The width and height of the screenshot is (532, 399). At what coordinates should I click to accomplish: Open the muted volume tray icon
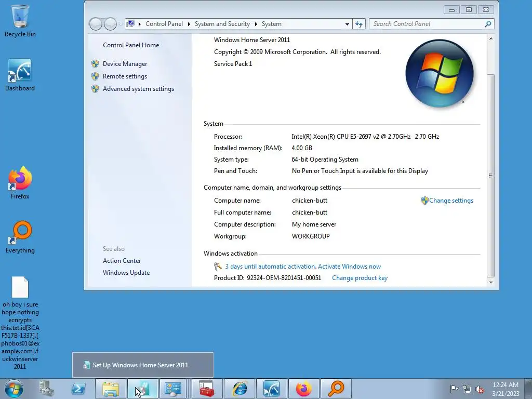click(x=480, y=389)
